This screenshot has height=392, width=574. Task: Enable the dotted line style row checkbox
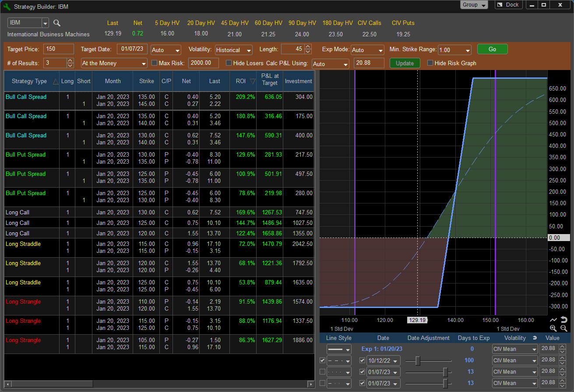323,372
